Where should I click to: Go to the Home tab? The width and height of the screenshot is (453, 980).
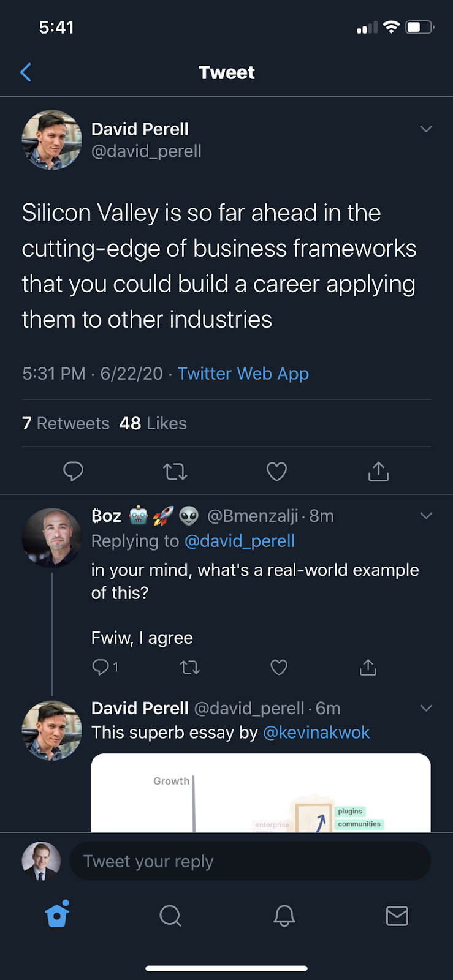click(57, 915)
